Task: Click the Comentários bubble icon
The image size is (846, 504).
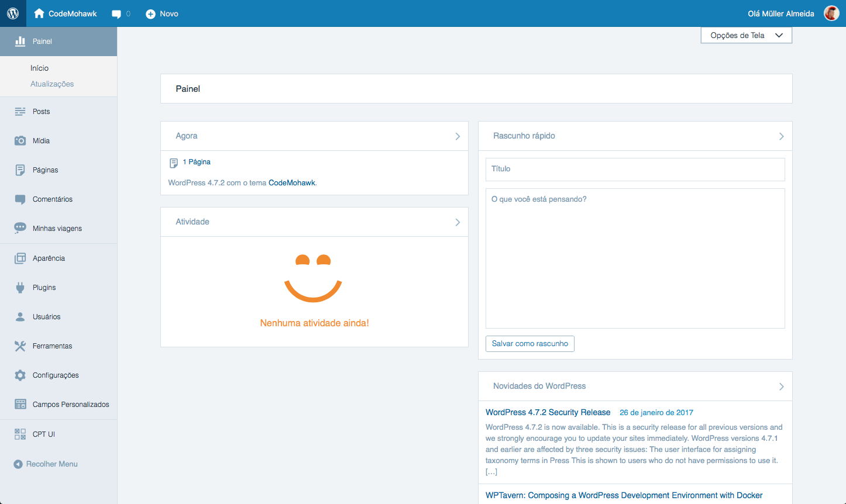Action: point(20,199)
